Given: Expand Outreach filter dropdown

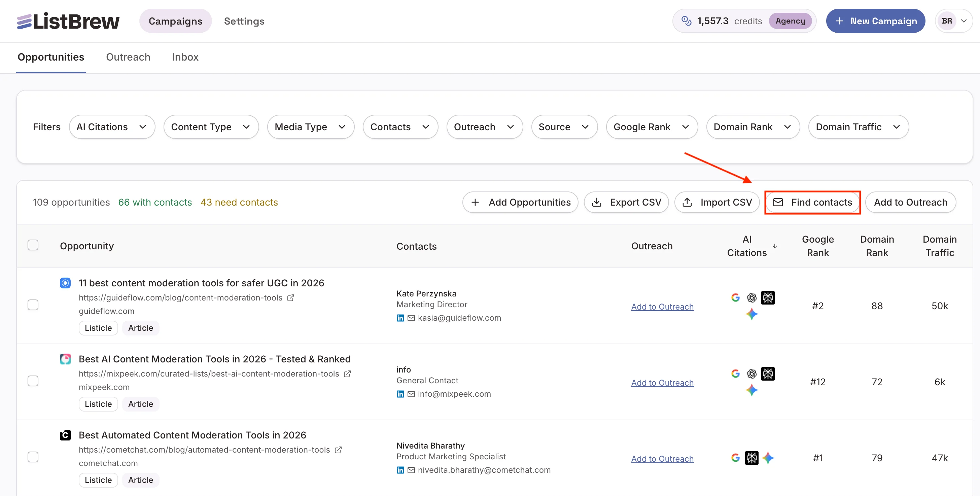Looking at the screenshot, I should pos(484,127).
